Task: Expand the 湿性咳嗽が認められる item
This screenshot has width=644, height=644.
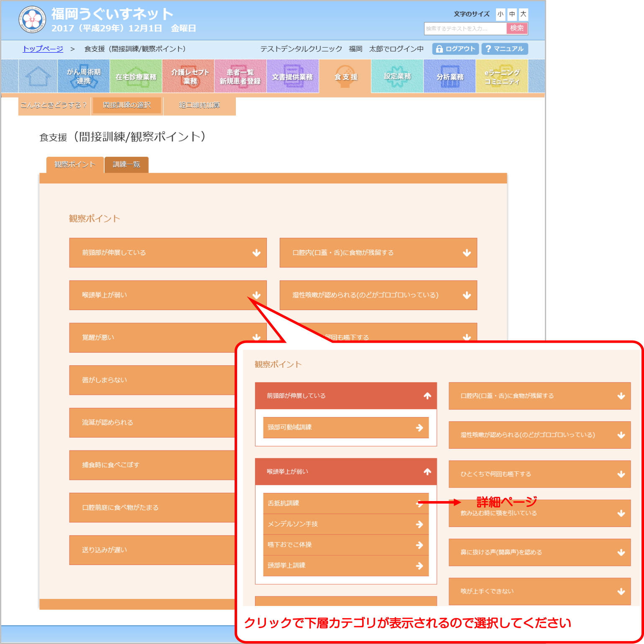Action: point(378,295)
